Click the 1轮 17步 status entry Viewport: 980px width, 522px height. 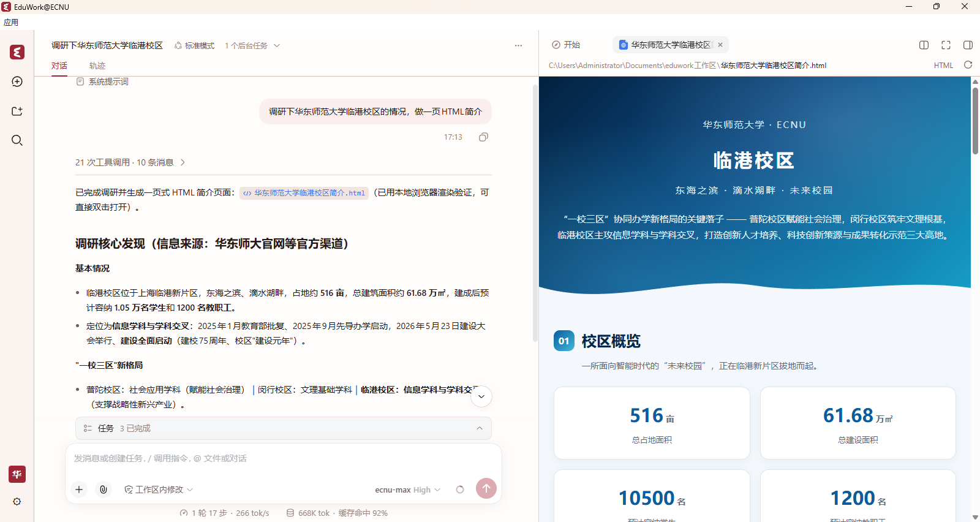[224, 513]
